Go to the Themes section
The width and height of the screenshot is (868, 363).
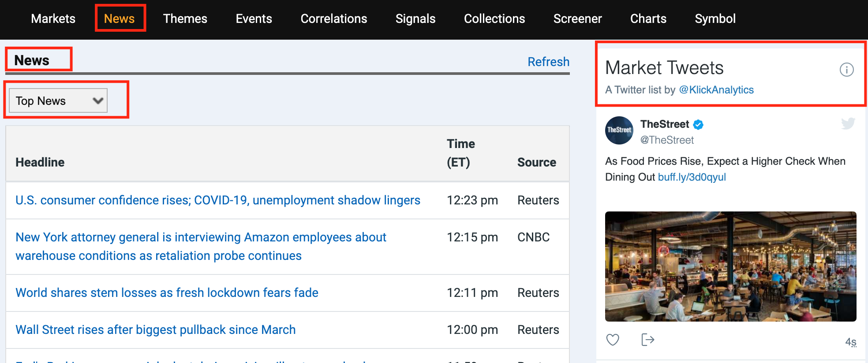[185, 19]
